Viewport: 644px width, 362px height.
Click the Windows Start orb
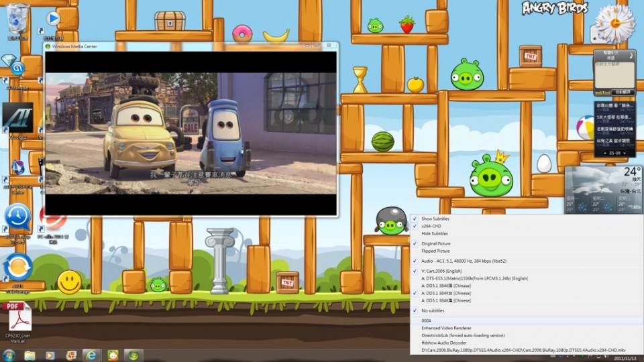click(9, 355)
